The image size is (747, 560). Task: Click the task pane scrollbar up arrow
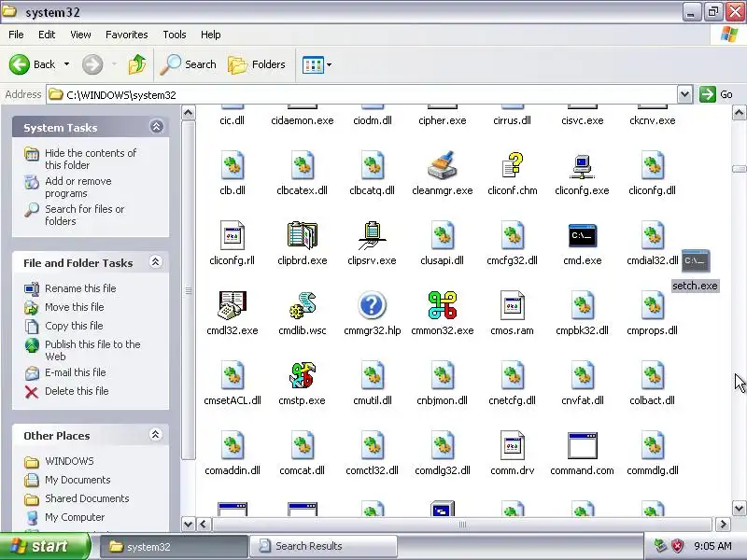pos(189,113)
